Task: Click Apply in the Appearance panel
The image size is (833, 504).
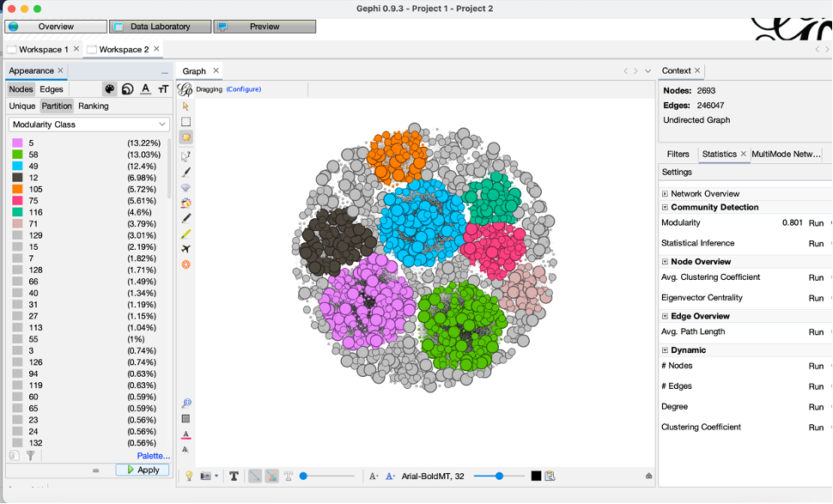Action: [143, 470]
